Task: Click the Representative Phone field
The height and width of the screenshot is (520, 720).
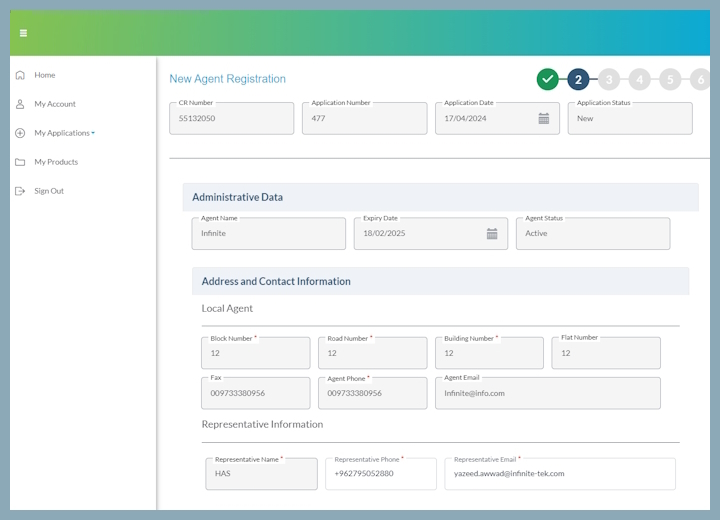Action: pos(381,474)
